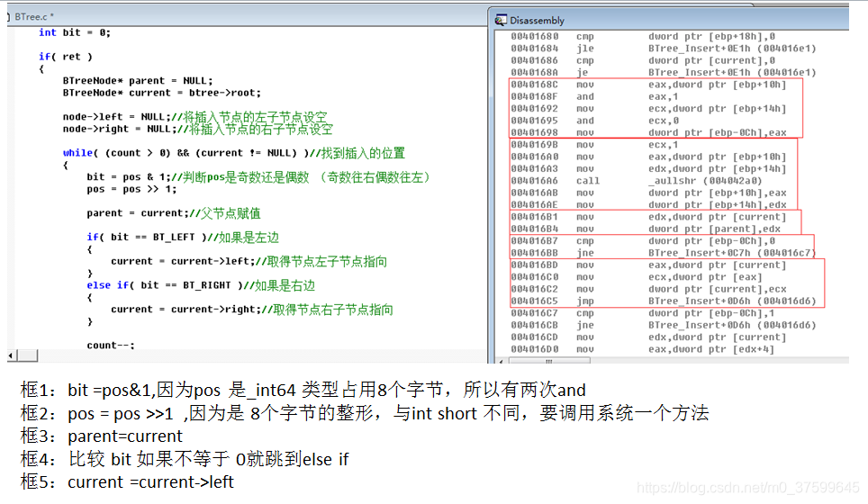This screenshot has height=504, width=868.
Task: Click the 'mov ecx,1' line at 0040169B
Action: (x=594, y=145)
